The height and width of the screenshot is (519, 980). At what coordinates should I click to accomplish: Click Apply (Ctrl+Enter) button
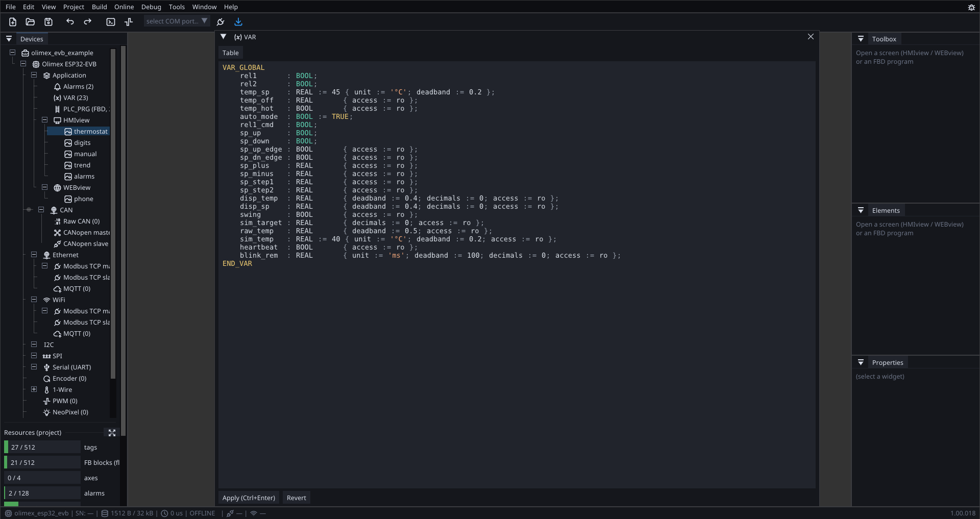pos(249,498)
